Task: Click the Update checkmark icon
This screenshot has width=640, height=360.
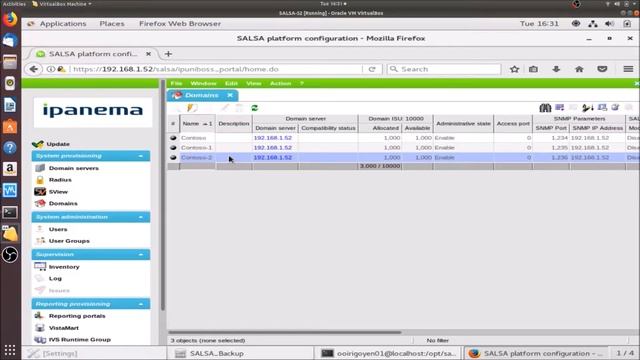Action: [38, 144]
